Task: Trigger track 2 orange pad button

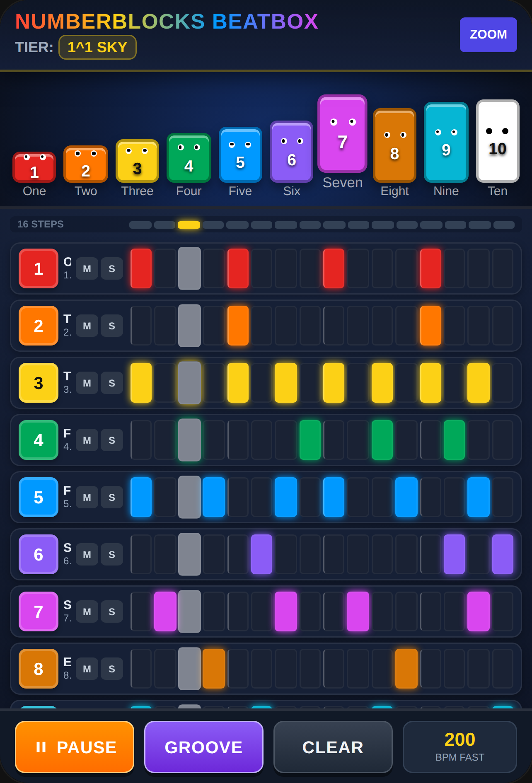Action: [x=39, y=326]
